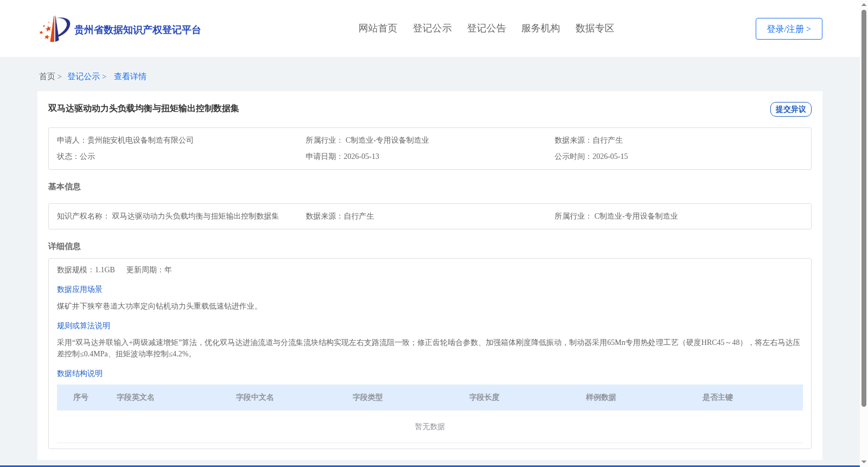Click 首页 breadcrumb link
The width and height of the screenshot is (868, 467).
(47, 76)
